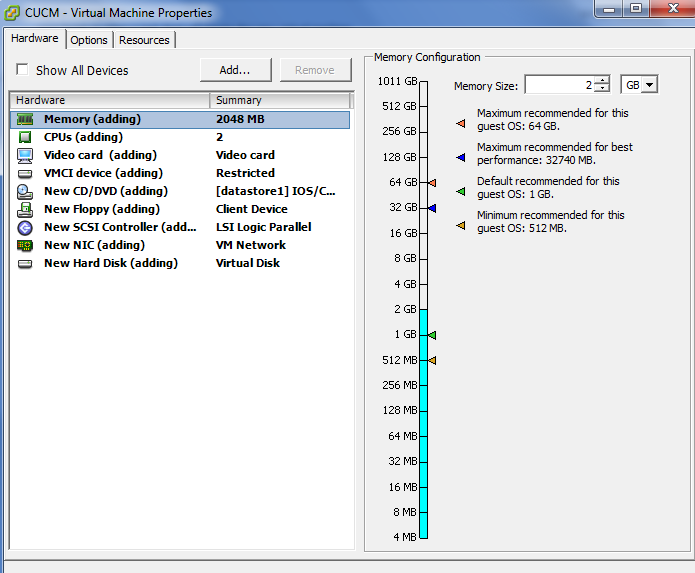The image size is (695, 573).
Task: Click the Video card monitor icon
Action: tap(25, 155)
